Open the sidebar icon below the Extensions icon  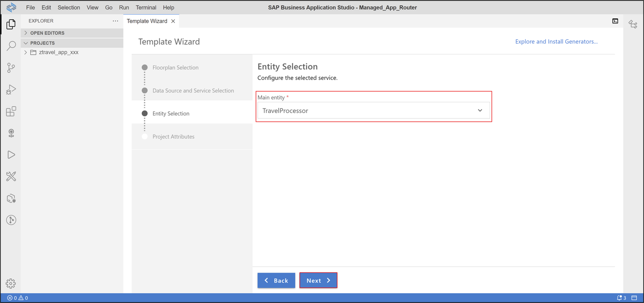point(11,133)
